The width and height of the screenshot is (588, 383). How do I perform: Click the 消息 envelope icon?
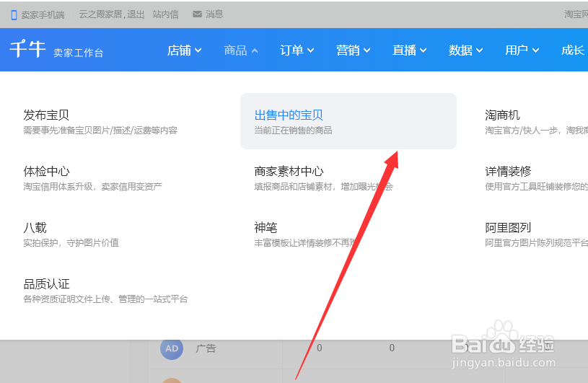pos(197,14)
